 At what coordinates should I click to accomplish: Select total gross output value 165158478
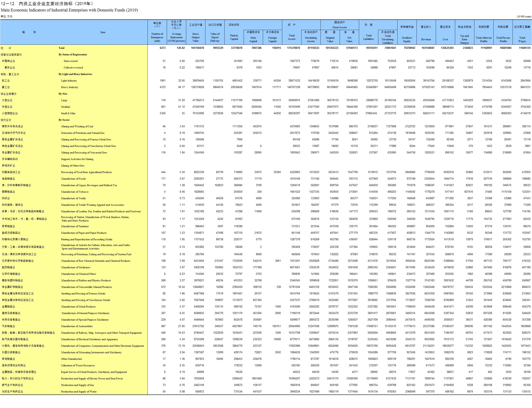tap(197, 48)
